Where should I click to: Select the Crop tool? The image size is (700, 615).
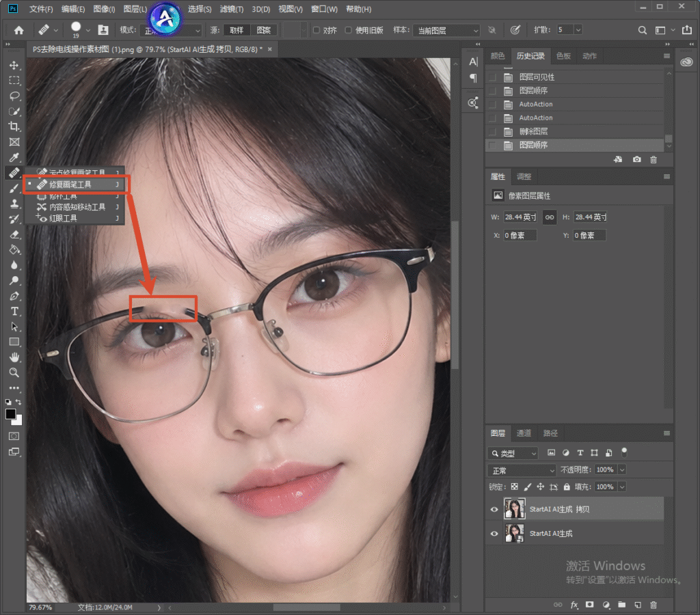[14, 126]
